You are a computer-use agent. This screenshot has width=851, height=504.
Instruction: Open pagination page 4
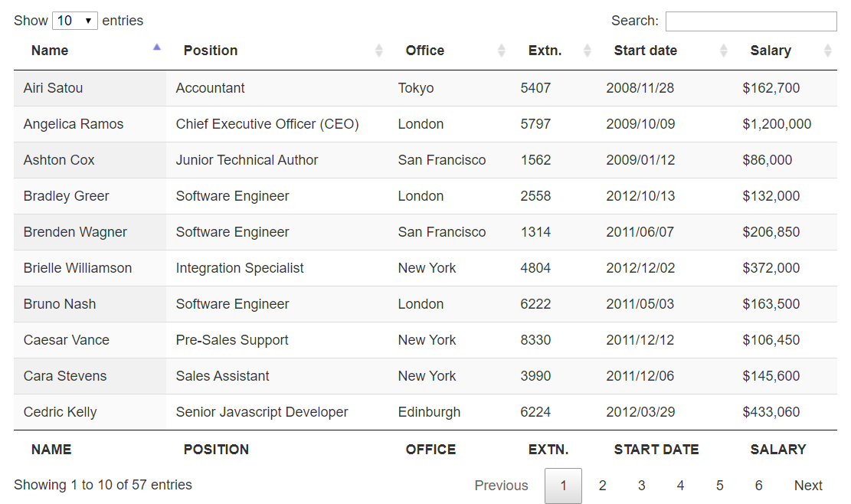click(x=681, y=486)
